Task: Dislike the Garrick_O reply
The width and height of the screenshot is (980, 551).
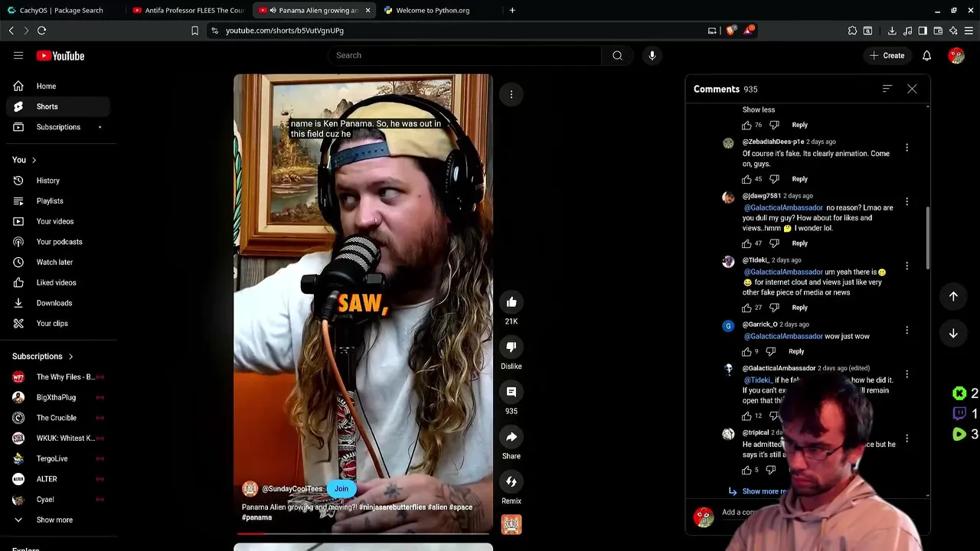Action: click(x=771, y=352)
